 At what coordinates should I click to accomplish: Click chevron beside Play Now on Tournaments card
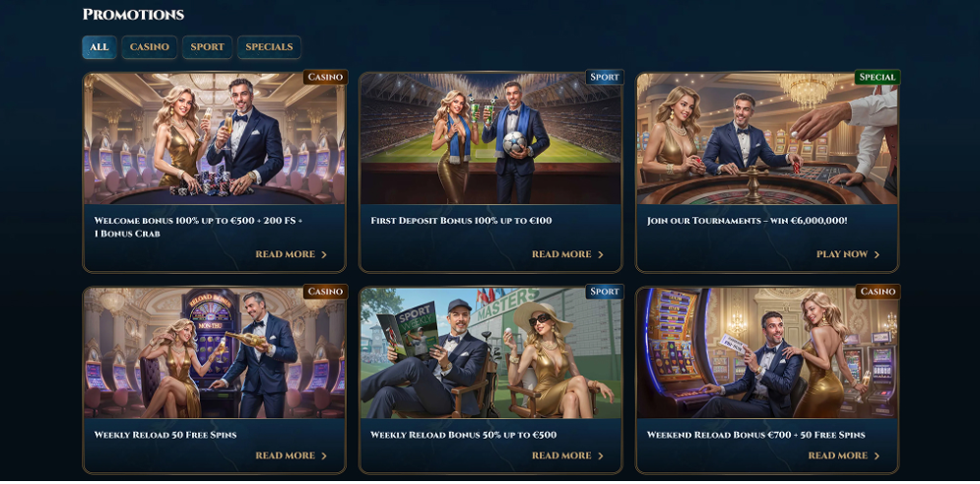[877, 254]
